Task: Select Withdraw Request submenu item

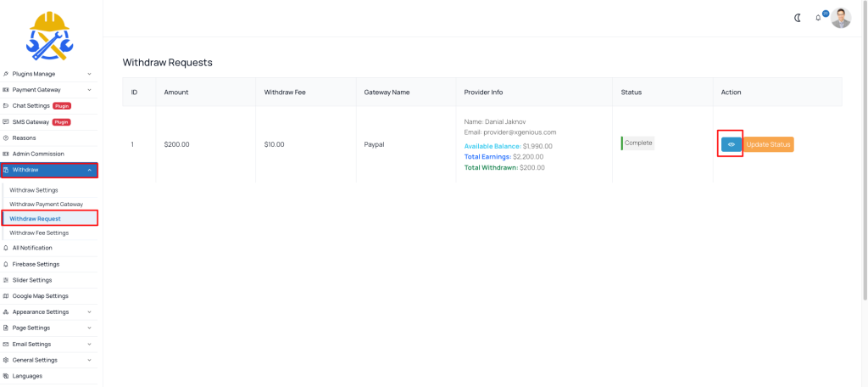Action: 36,218
